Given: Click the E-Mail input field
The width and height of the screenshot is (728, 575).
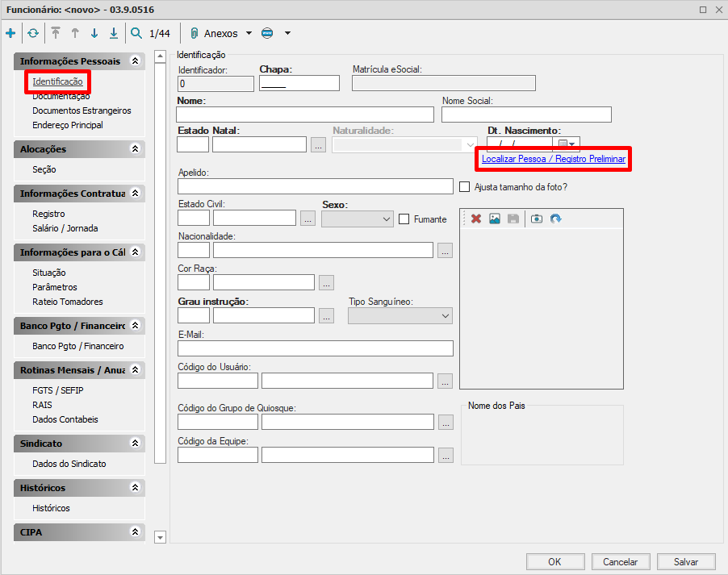Looking at the screenshot, I should pos(316,348).
